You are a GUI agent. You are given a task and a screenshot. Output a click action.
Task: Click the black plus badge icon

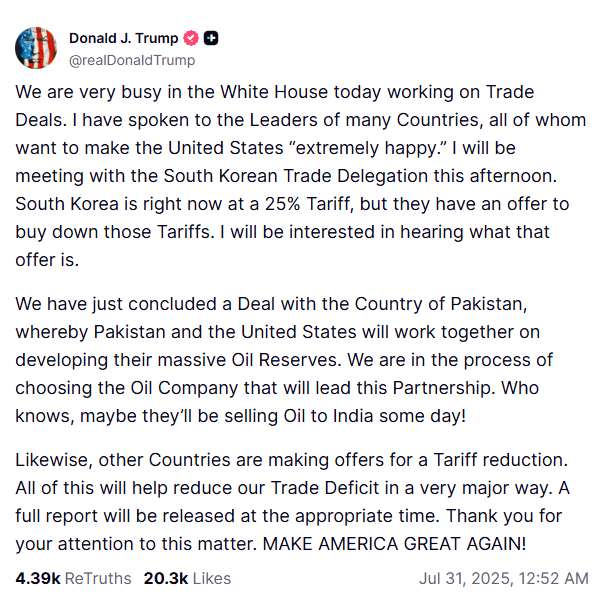coord(211,38)
